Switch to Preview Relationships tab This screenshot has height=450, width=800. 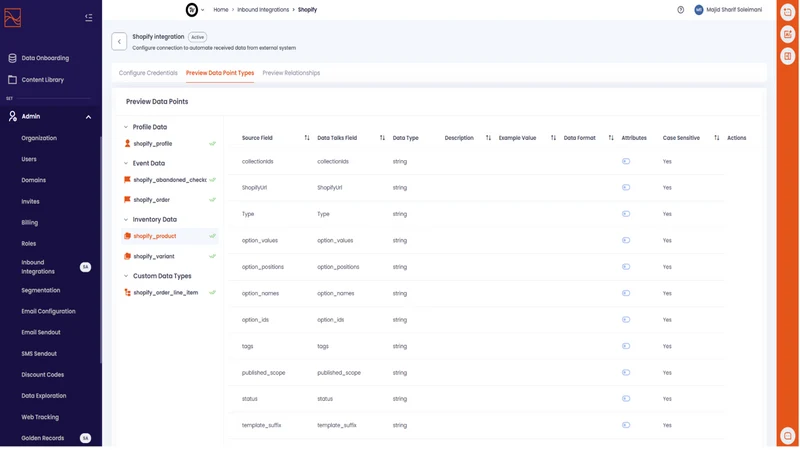291,73
